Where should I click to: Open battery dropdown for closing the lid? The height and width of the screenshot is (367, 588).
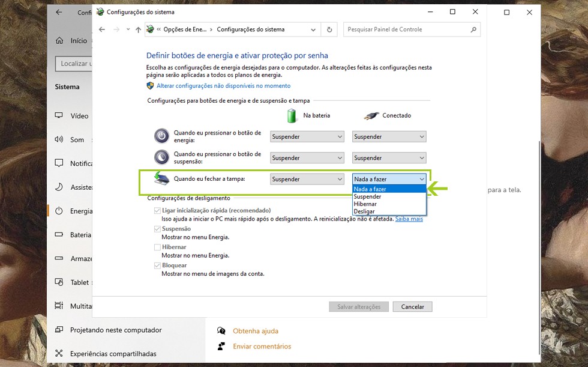click(x=307, y=179)
